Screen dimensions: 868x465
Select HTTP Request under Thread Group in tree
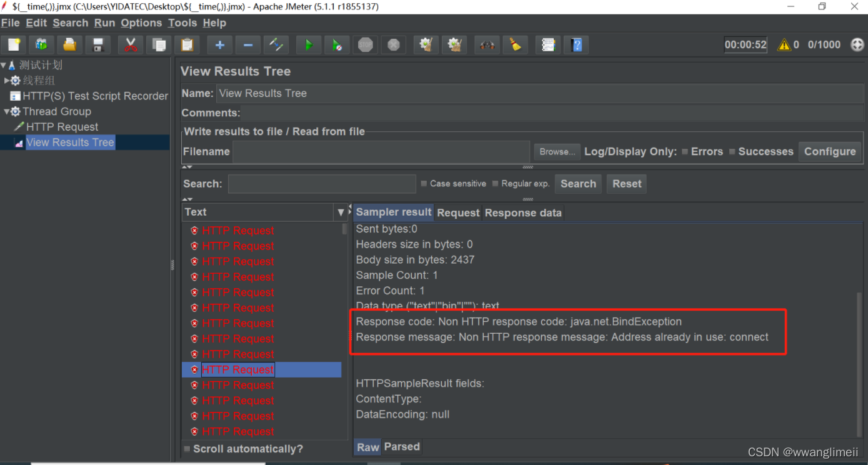(62, 127)
